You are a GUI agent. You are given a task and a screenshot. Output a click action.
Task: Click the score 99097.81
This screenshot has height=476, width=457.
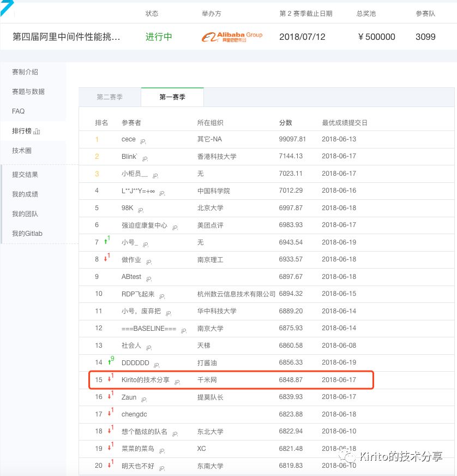292,139
